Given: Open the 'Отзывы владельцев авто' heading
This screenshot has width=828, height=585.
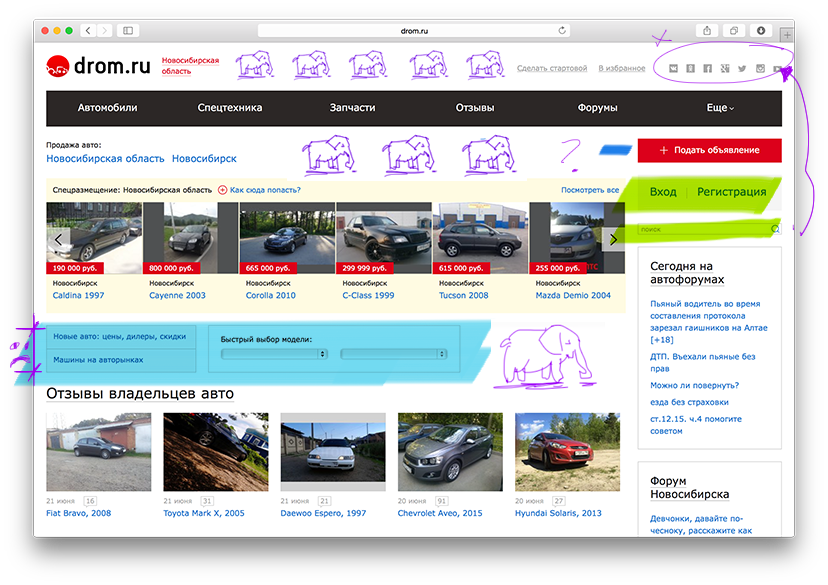Looking at the screenshot, I should [x=140, y=394].
